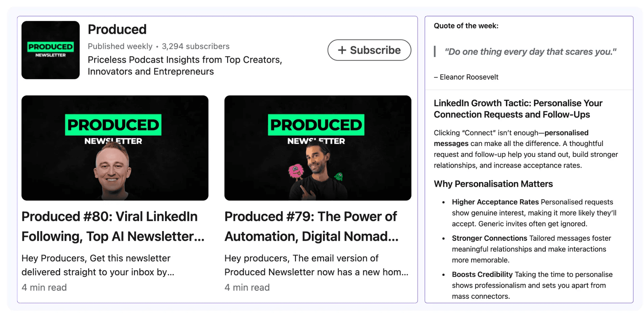Open the Produced #80 Viral LinkedIn headline
Image resolution: width=644 pixels, height=319 pixels.
click(x=113, y=227)
